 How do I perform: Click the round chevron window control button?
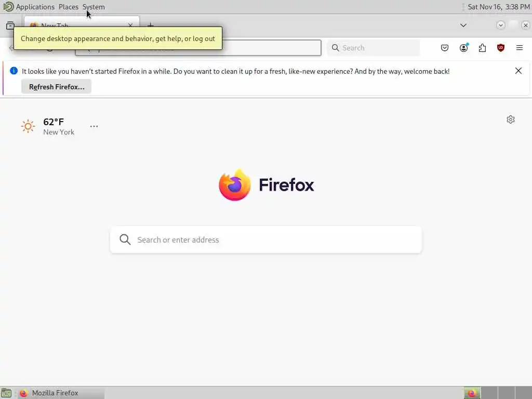500,25
